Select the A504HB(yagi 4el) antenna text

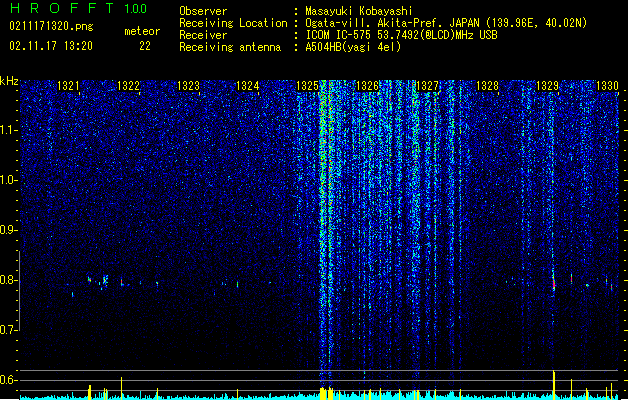coord(353,47)
